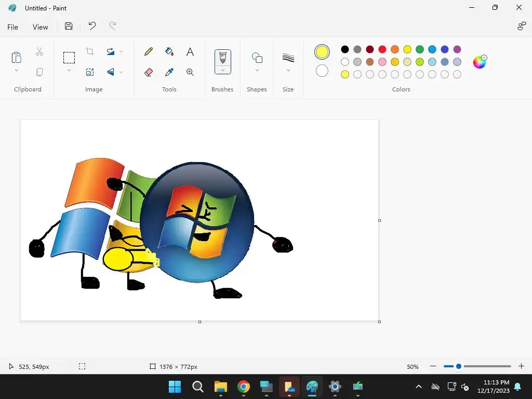Click the Undo arrow
The image size is (532, 399).
click(92, 26)
